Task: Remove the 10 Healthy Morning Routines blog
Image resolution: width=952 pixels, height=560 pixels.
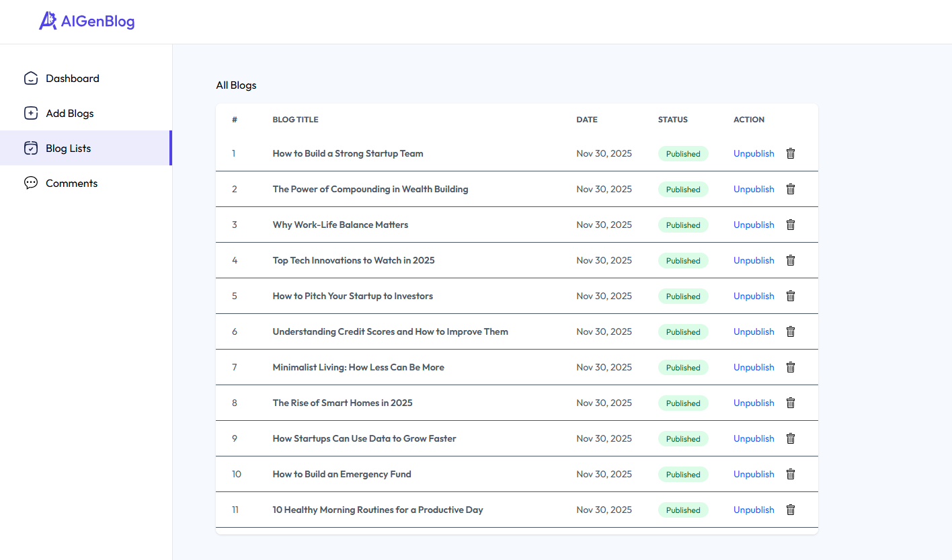Action: pos(791,510)
